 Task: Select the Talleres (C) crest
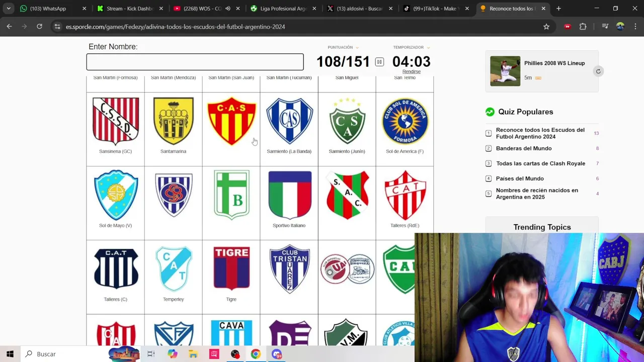(x=115, y=269)
